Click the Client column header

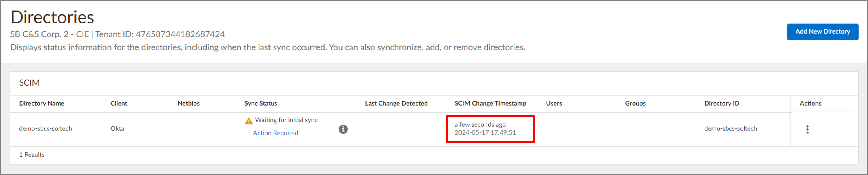(119, 103)
